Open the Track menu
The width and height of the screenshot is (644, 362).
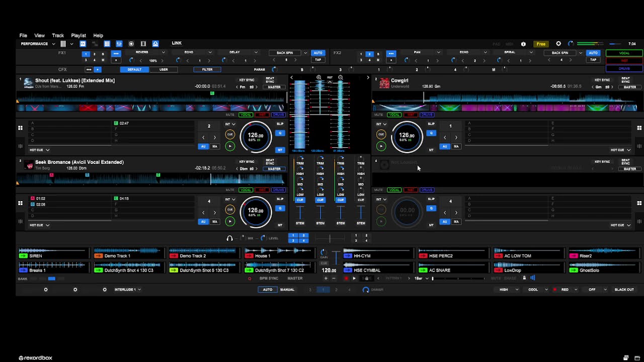(x=58, y=36)
